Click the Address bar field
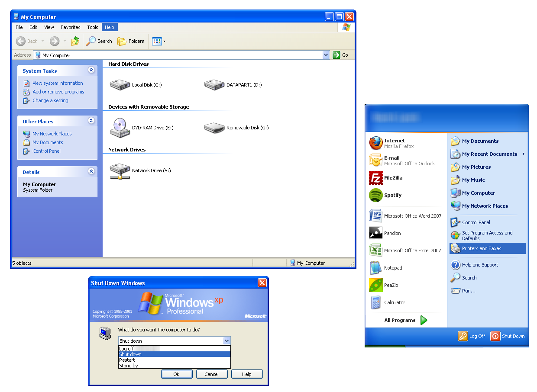The image size is (537, 392). (181, 55)
